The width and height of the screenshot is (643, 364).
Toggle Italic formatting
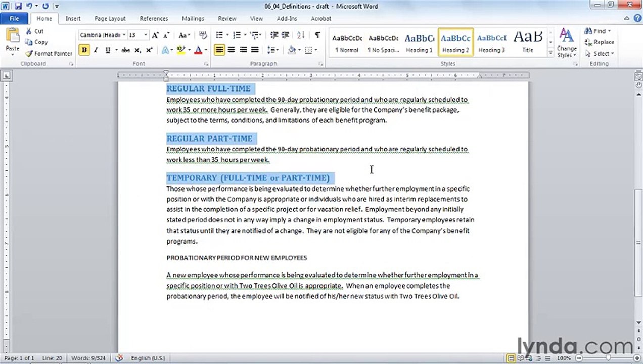96,50
